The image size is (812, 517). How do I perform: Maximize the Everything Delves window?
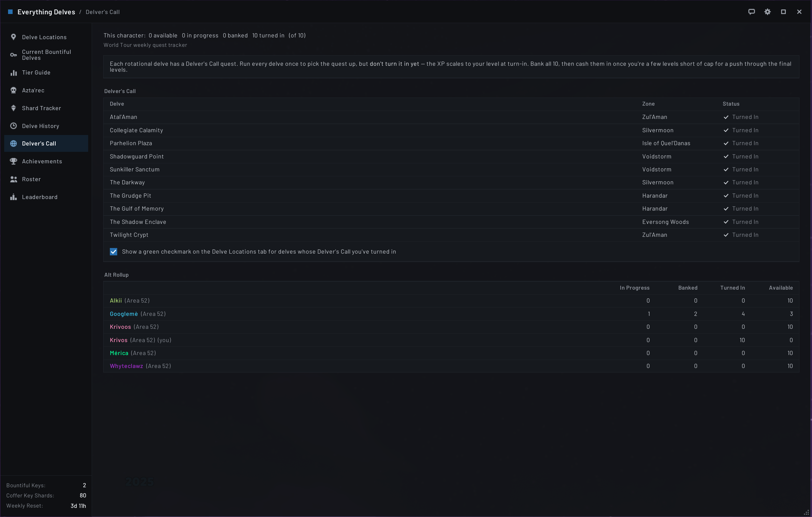click(x=783, y=12)
